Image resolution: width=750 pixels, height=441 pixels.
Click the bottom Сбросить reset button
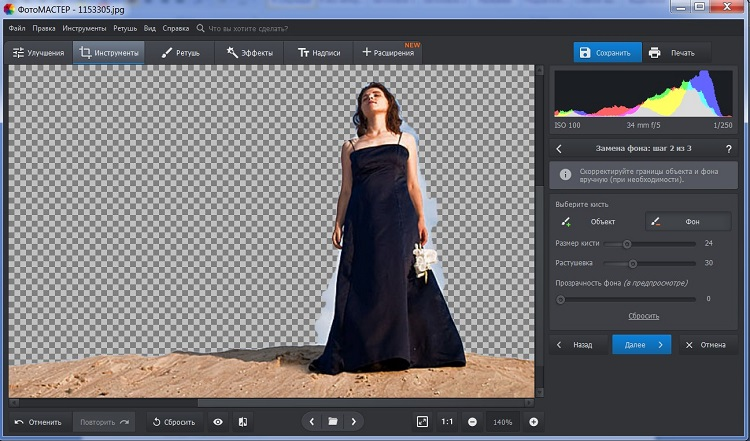174,422
